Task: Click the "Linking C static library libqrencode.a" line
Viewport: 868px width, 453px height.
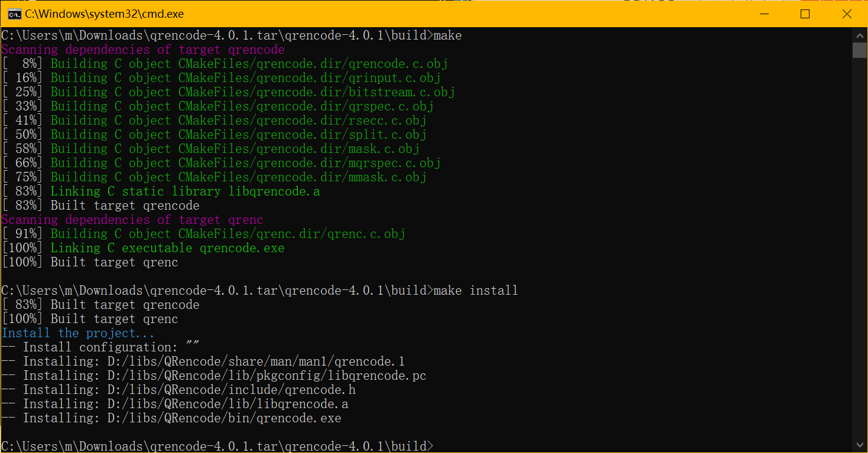Action: click(x=185, y=191)
